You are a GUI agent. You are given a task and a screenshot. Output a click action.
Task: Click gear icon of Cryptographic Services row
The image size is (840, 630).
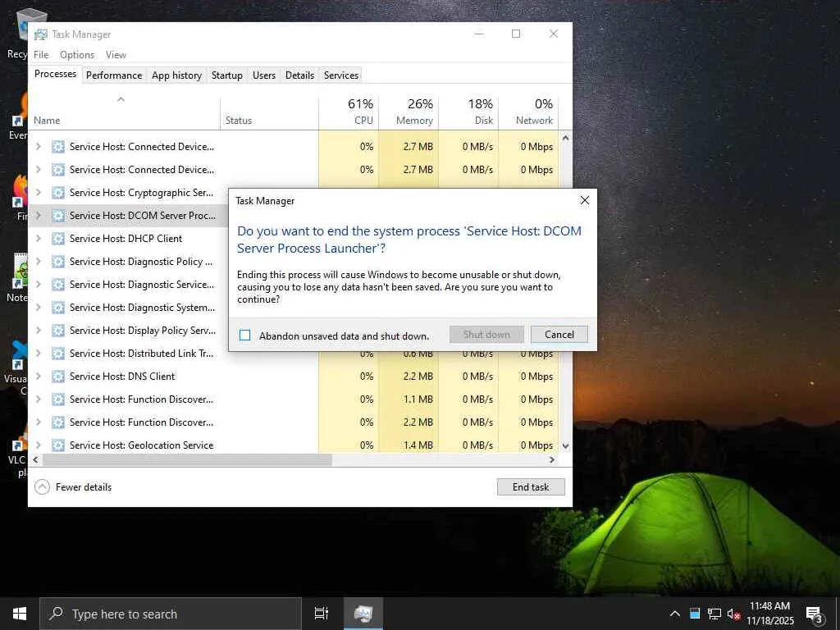pos(58,192)
